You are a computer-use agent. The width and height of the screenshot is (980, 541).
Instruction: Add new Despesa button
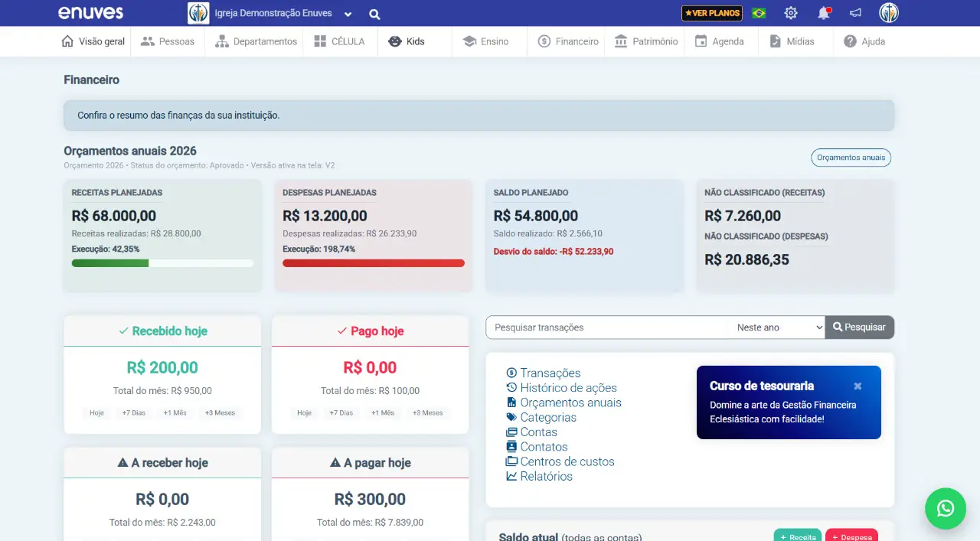[x=851, y=536]
